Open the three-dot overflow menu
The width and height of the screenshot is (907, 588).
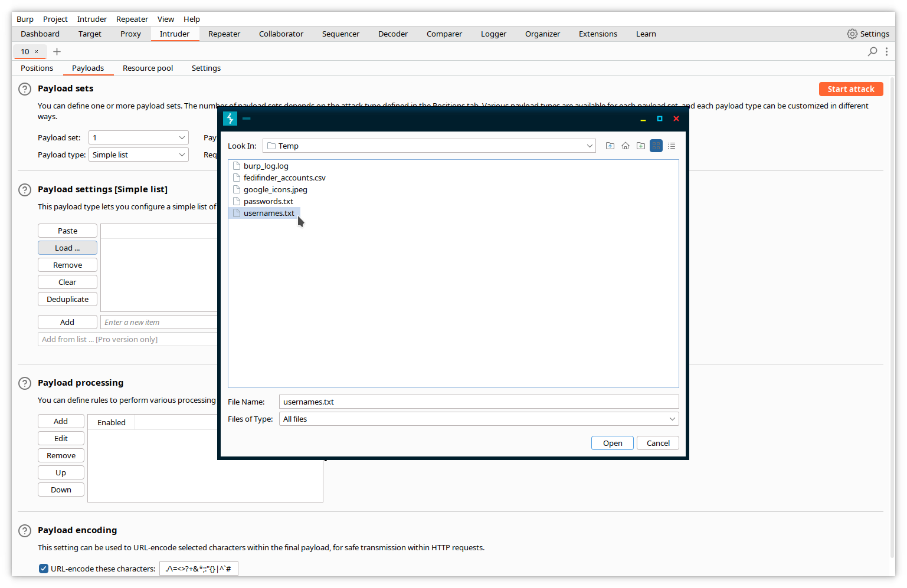(887, 51)
